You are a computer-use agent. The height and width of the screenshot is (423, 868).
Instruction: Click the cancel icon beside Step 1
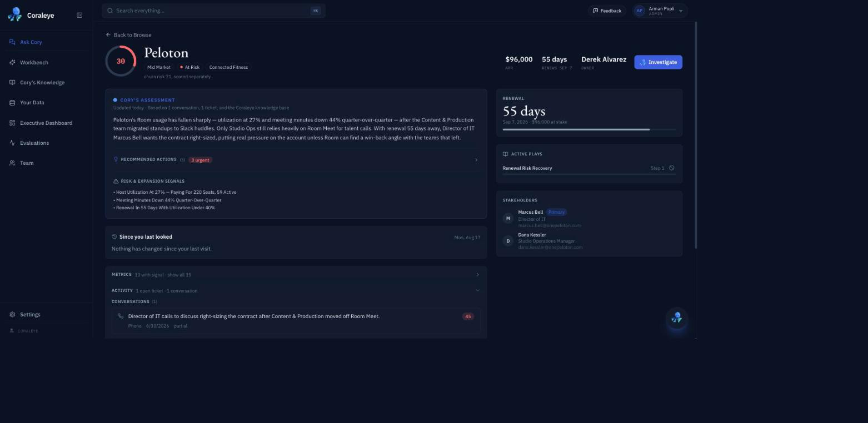(x=672, y=168)
